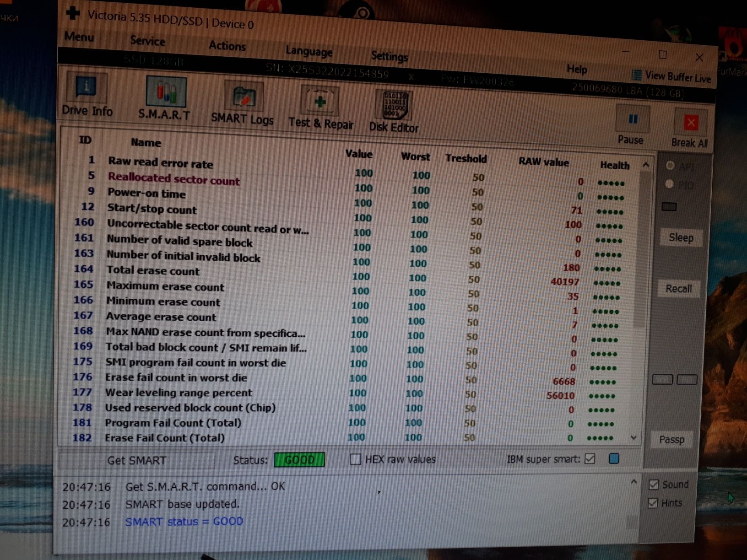Select the PIO radio button

pos(669,184)
